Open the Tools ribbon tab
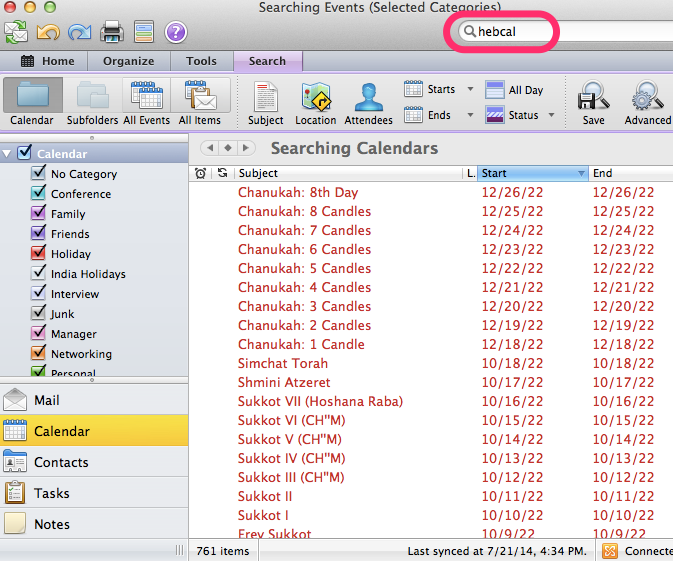Image resolution: width=673 pixels, height=561 pixels. pos(201,61)
